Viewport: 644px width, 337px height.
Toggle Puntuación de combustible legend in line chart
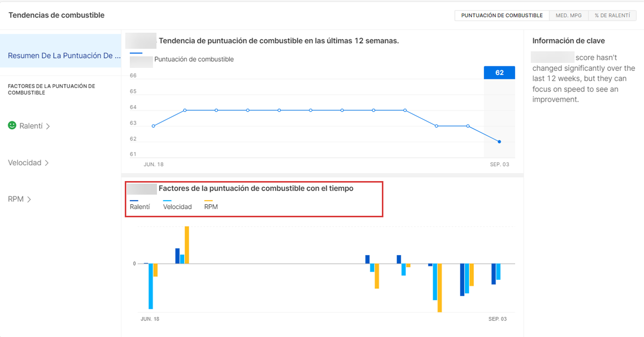194,59
